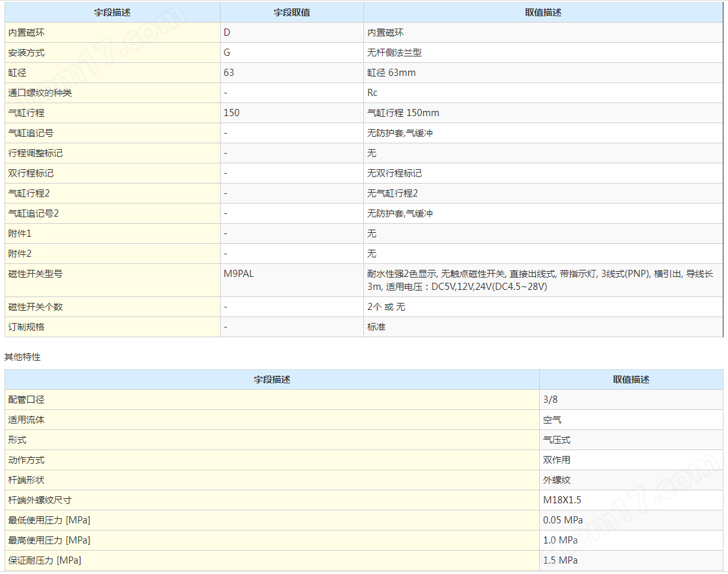The image size is (728, 574).
Task: Click the 通口螺纹的种类 label
Action: tap(40, 93)
